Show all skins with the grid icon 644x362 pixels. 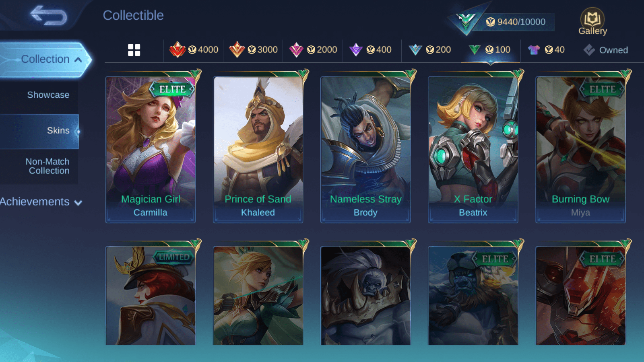(134, 50)
